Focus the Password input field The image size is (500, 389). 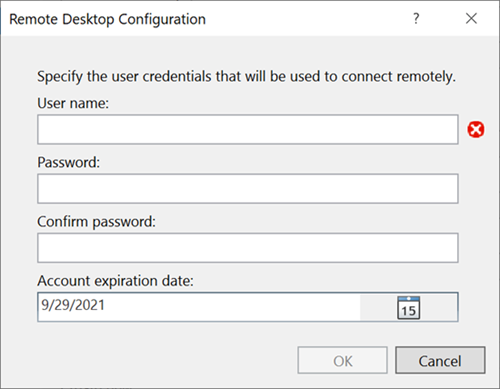coord(248,189)
